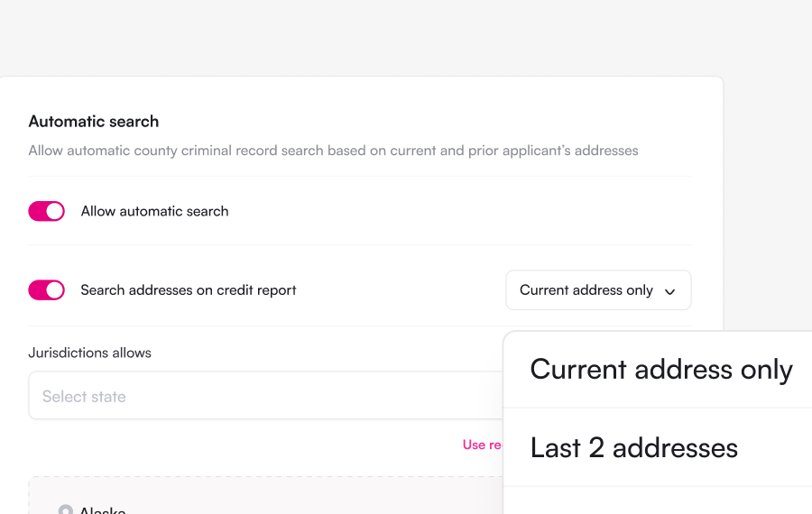
Task: Click the 'Jurisdictions allows' field label
Action: [89, 353]
